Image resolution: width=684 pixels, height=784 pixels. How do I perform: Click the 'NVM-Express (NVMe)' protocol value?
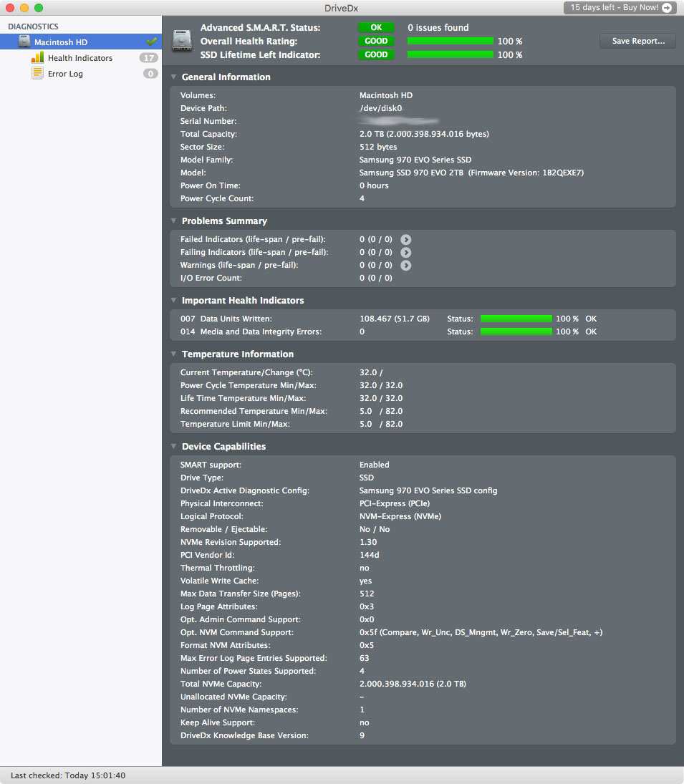tap(400, 516)
